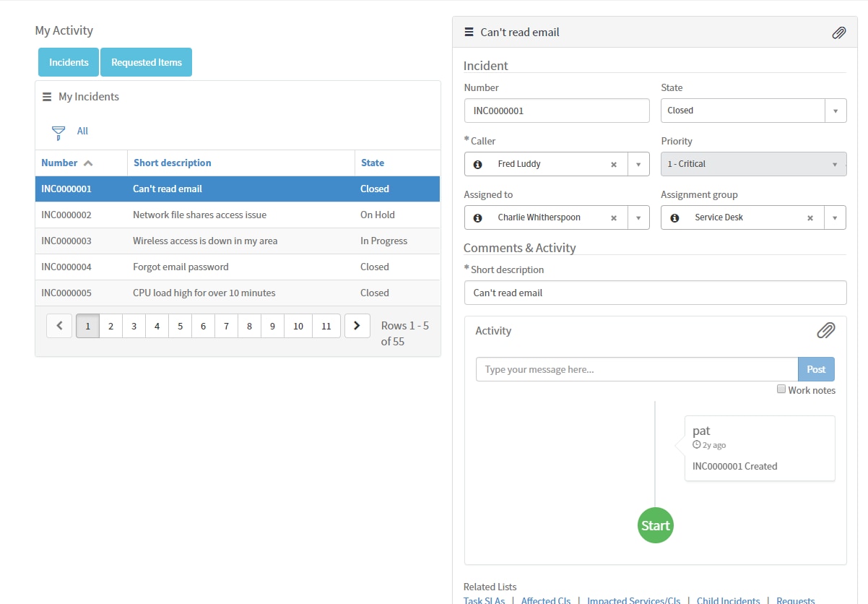Open the Child Incidents related list
The width and height of the screenshot is (868, 604).
[728, 600]
